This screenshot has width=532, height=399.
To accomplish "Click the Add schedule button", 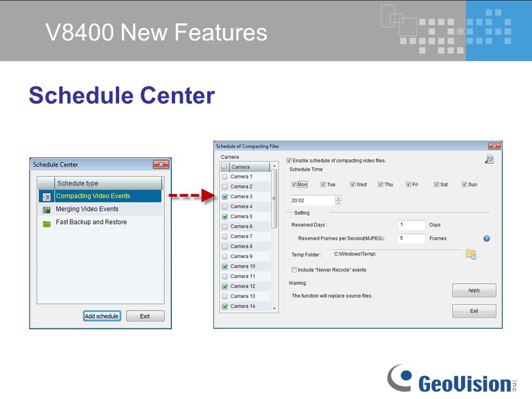I will click(102, 316).
